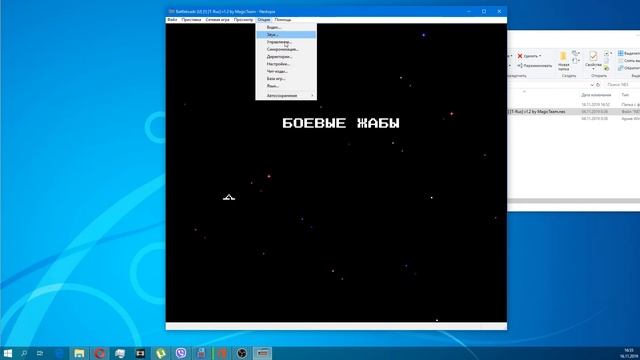Viewport: 640px width, 360px height.
Task: Open the Explorer address history dropdown
Action: pos(592,84)
